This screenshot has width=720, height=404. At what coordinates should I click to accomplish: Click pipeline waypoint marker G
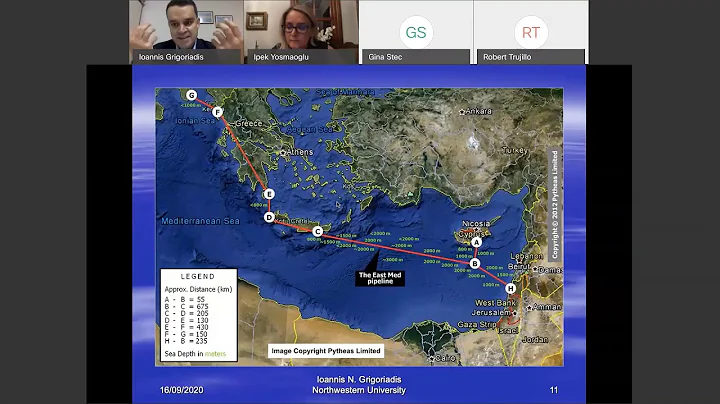coord(191,95)
